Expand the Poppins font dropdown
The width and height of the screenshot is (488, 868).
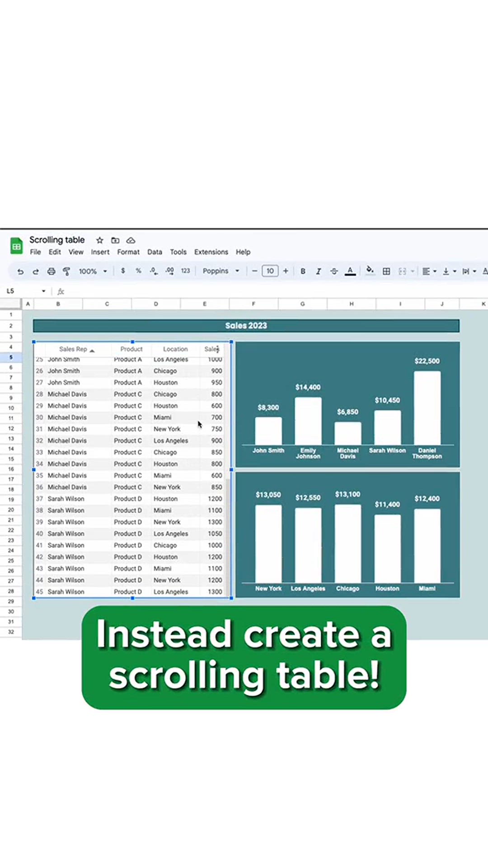coord(221,271)
